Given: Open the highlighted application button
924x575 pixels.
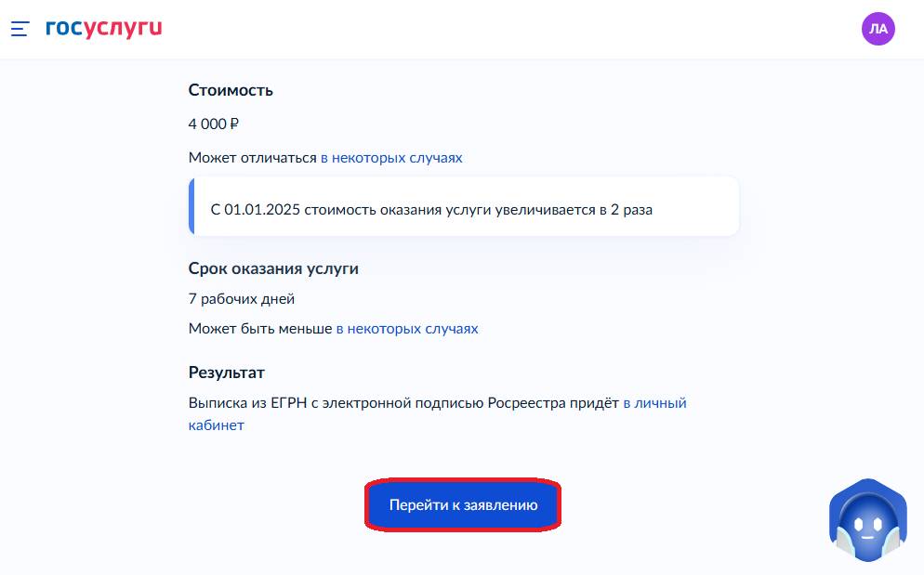Looking at the screenshot, I should click(x=462, y=504).
